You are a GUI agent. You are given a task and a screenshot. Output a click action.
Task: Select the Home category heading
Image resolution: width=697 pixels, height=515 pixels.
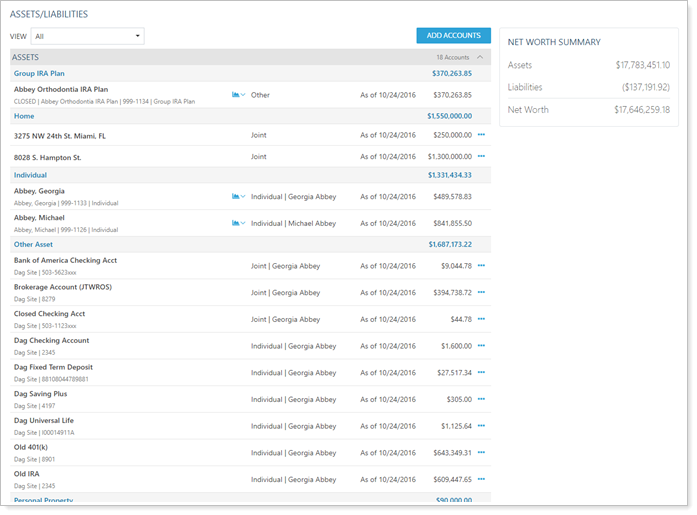[x=23, y=115]
